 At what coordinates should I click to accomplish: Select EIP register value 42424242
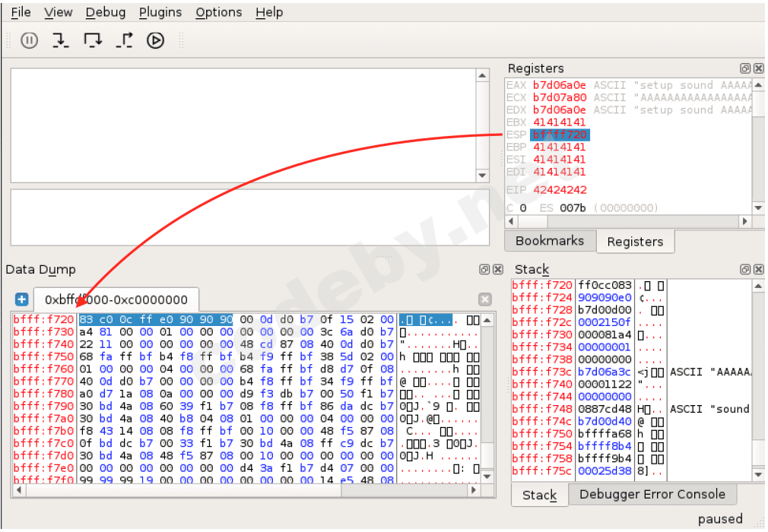click(x=560, y=189)
